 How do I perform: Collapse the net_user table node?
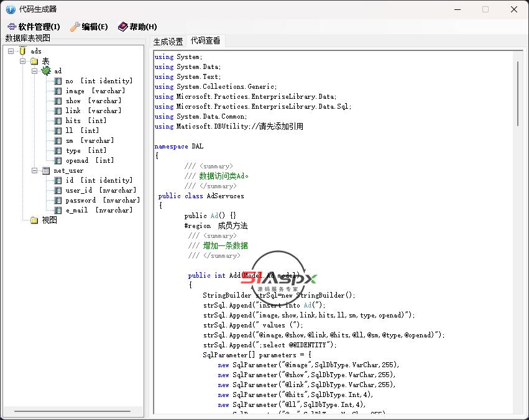(x=34, y=171)
